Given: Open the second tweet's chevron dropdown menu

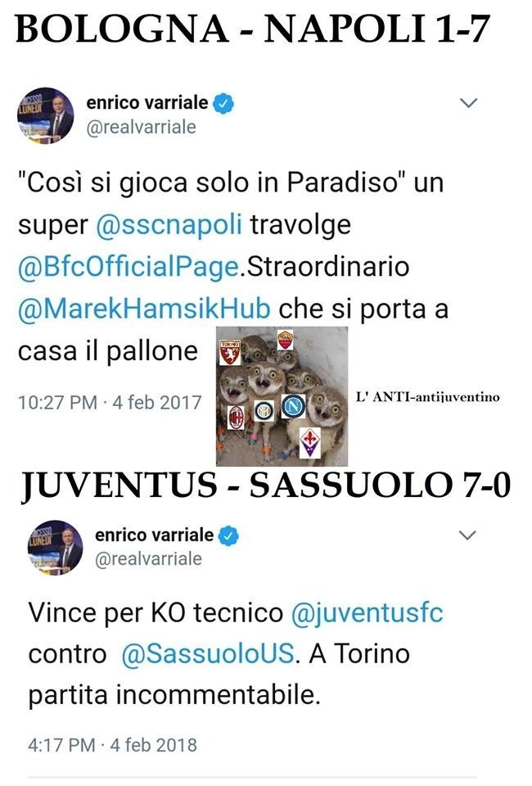Looking at the screenshot, I should (x=467, y=535).
